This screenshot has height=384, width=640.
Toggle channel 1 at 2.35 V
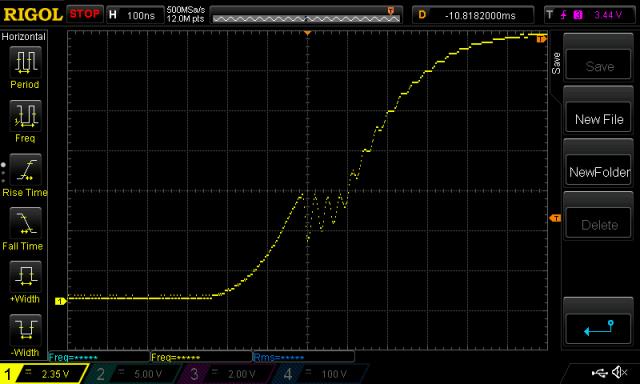point(44,374)
